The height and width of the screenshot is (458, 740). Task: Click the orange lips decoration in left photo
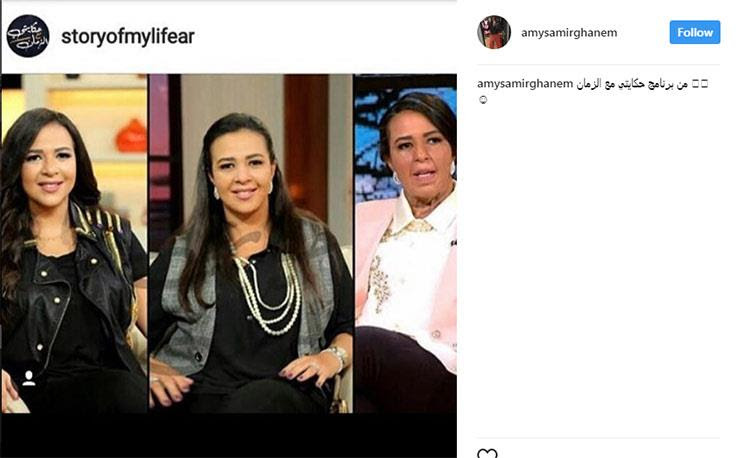pyautogui.click(x=132, y=136)
